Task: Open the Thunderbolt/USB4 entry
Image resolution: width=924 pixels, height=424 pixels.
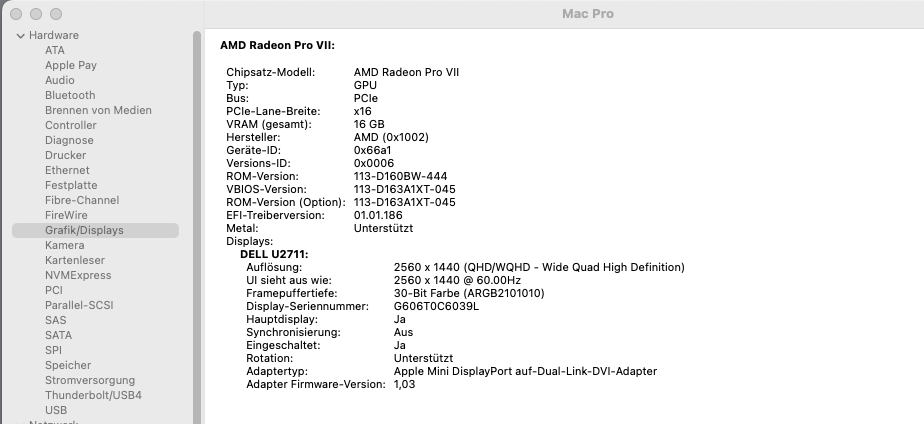Action: [93, 395]
